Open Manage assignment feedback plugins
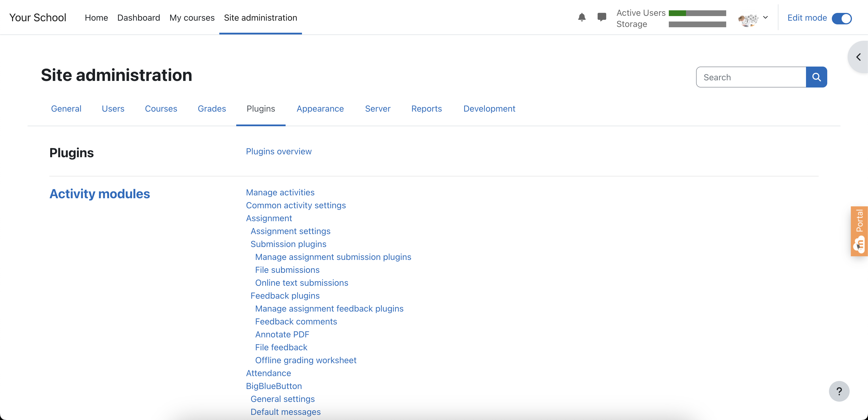This screenshot has width=868, height=420. tap(329, 308)
